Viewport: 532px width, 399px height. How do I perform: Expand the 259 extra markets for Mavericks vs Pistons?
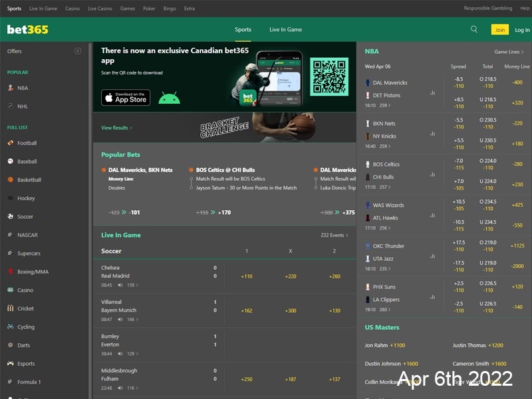384,104
